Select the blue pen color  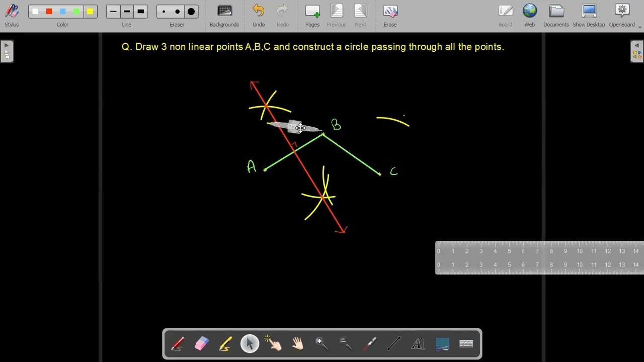(x=62, y=12)
